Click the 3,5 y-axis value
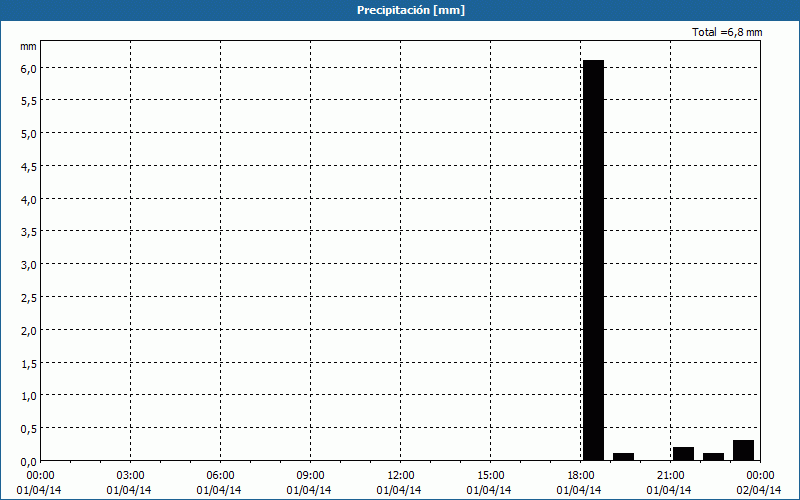Image resolution: width=800 pixels, height=500 pixels. (29, 233)
